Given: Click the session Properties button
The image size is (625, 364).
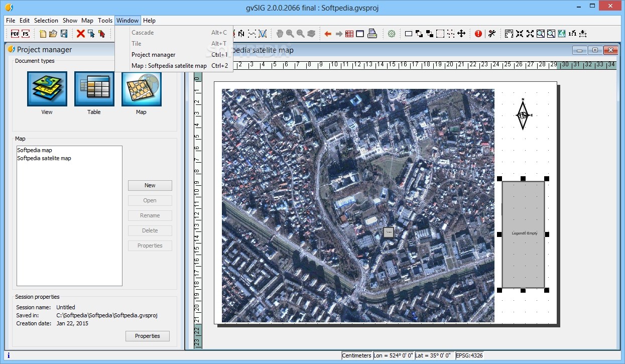Looking at the screenshot, I should pos(148,336).
